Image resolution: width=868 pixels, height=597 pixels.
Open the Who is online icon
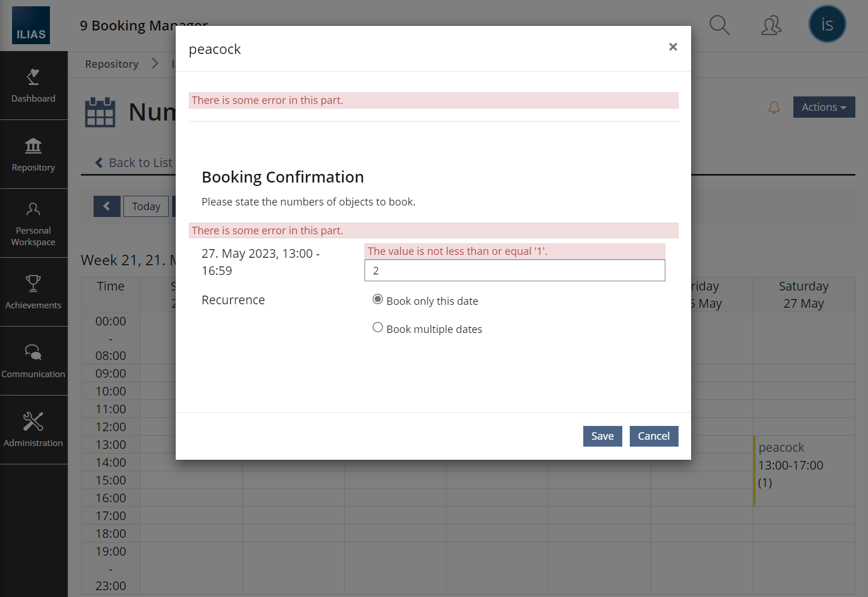pyautogui.click(x=771, y=25)
